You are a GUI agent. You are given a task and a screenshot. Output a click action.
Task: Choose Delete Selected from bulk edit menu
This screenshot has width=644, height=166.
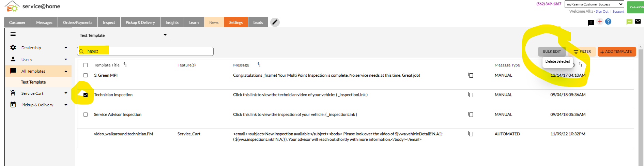click(557, 61)
